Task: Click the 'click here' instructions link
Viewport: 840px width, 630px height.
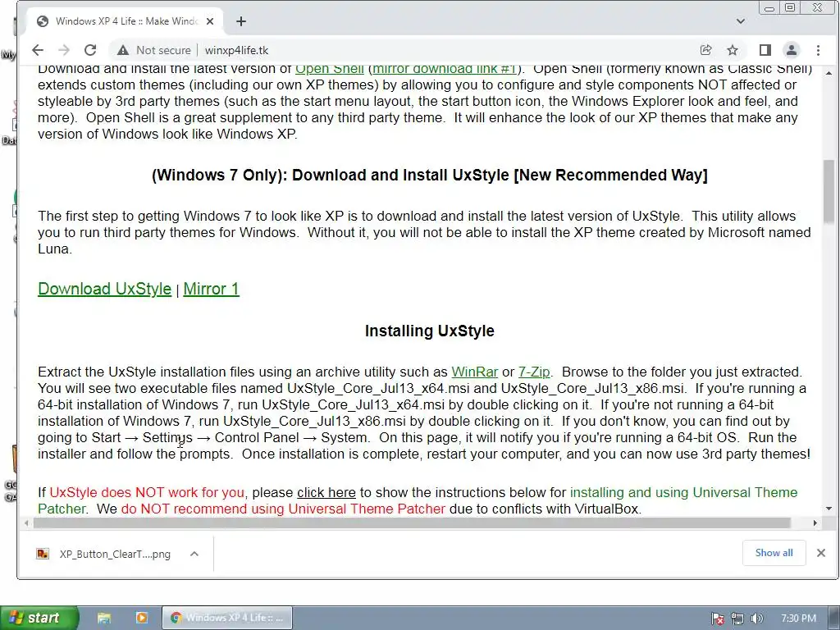Action: pos(326,492)
